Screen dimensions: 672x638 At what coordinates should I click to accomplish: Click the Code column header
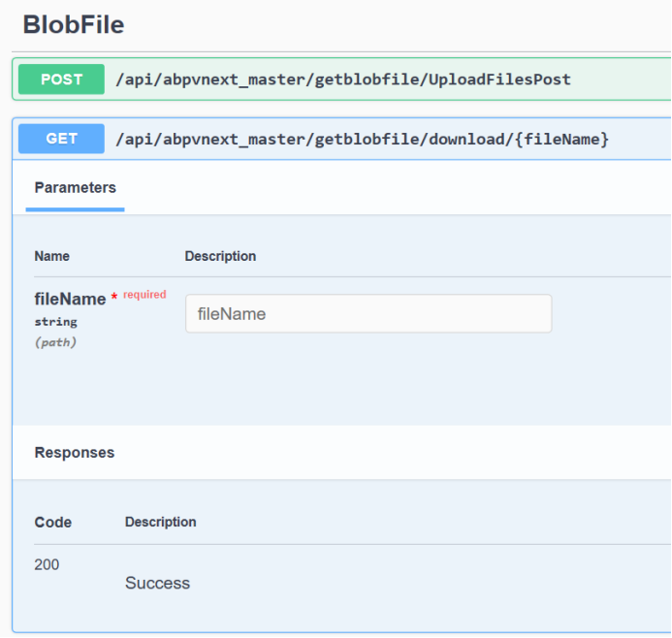pos(52,522)
